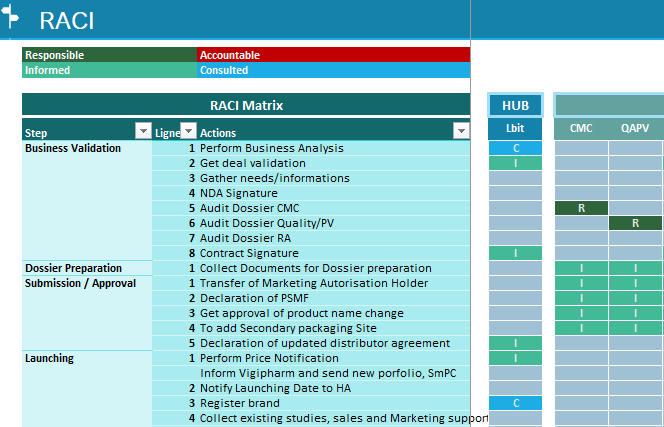Select 'Notify Launching Date to HA'
Screen dimensions: 664x427
tap(334, 388)
